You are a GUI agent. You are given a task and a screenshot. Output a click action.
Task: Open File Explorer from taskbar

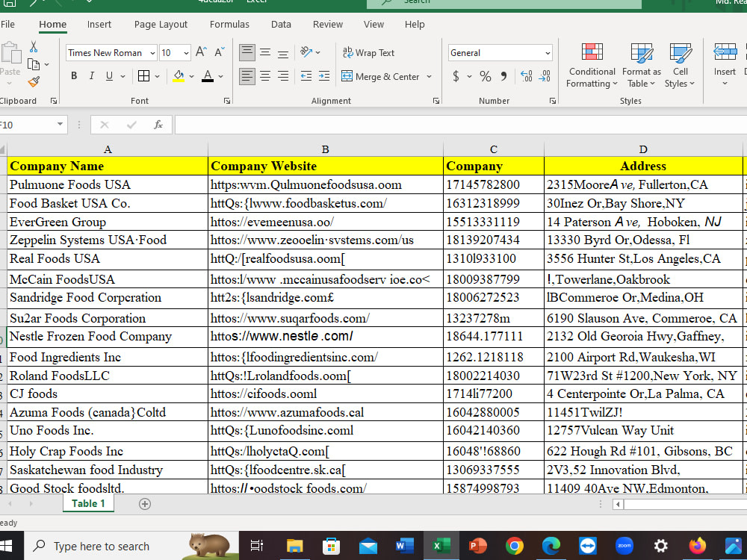pos(294,546)
